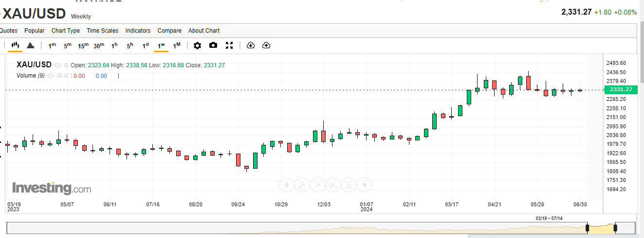This screenshot has height=238, width=644.
Task: Click the 03/19 2023 date axis label
Action: coord(14,207)
